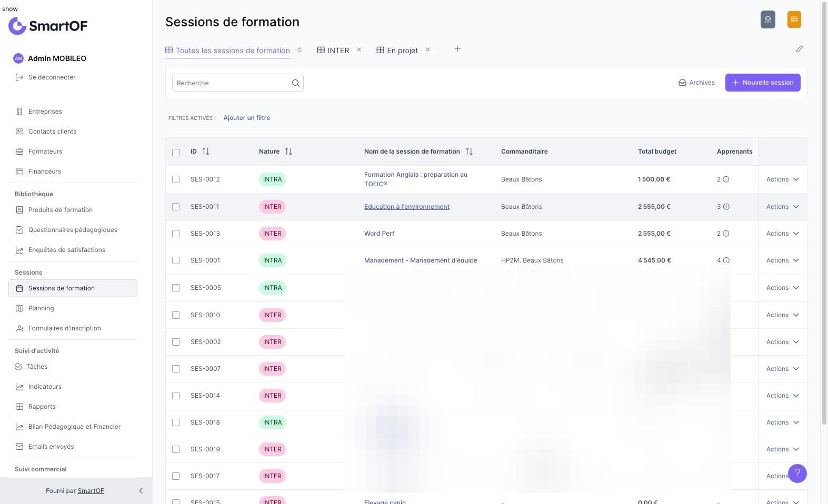Toggle the select-all rows checkbox
The image size is (828, 504).
[176, 153]
